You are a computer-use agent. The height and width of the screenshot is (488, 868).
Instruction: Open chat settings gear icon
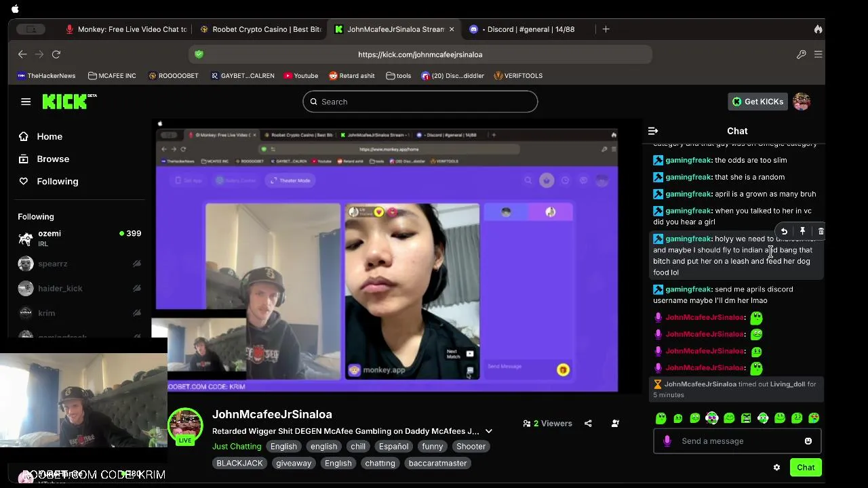[x=776, y=468]
